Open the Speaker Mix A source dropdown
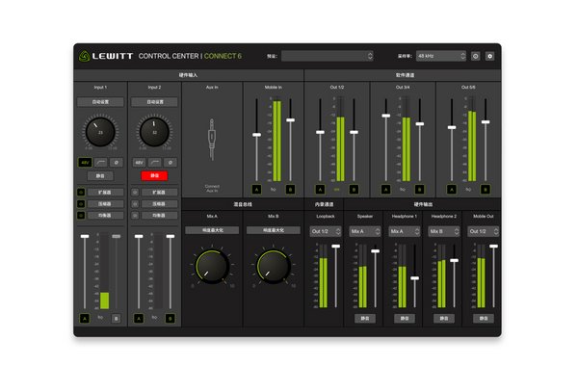Screen dimensions: 578x392 pos(364,231)
